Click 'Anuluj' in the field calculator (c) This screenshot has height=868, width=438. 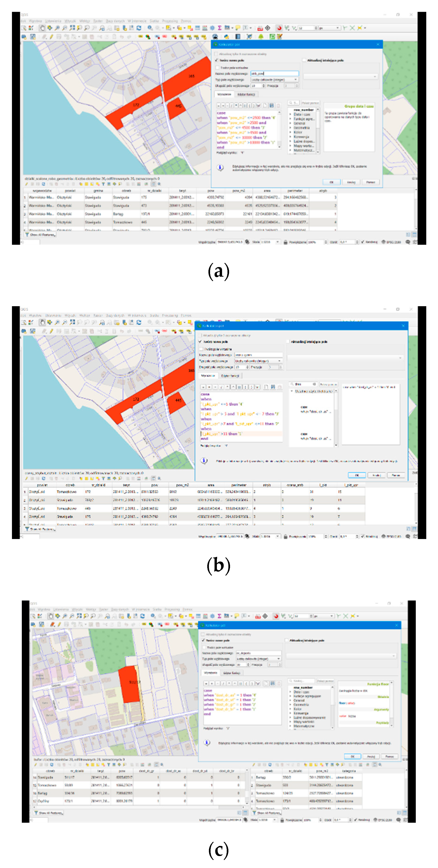pos(371,757)
